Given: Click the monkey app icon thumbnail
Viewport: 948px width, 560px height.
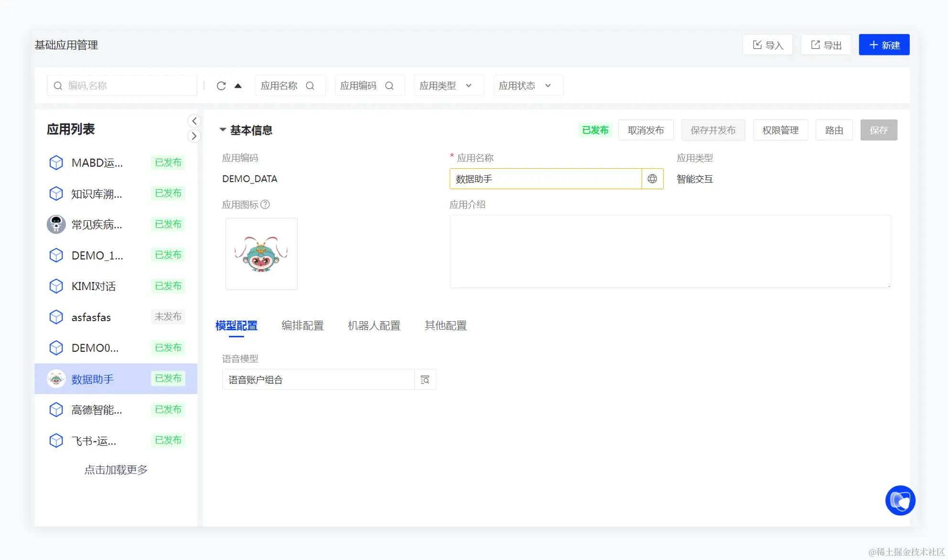Looking at the screenshot, I should point(261,254).
